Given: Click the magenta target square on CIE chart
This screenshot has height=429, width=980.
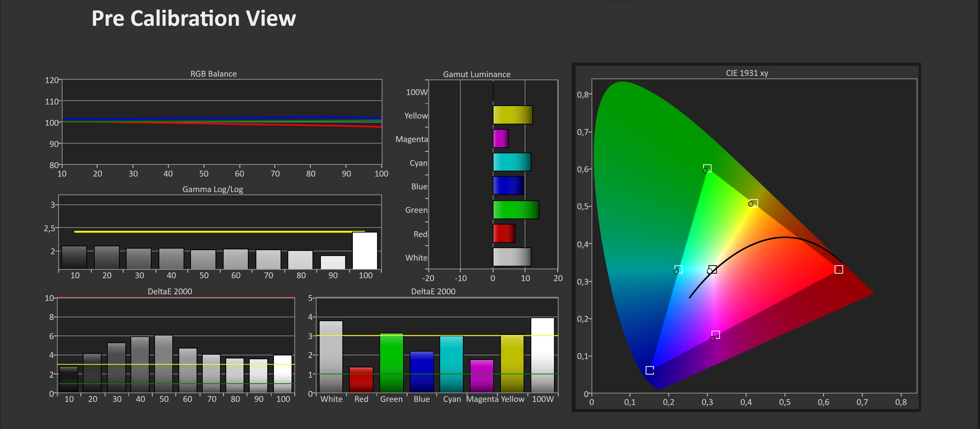Looking at the screenshot, I should click(x=716, y=335).
